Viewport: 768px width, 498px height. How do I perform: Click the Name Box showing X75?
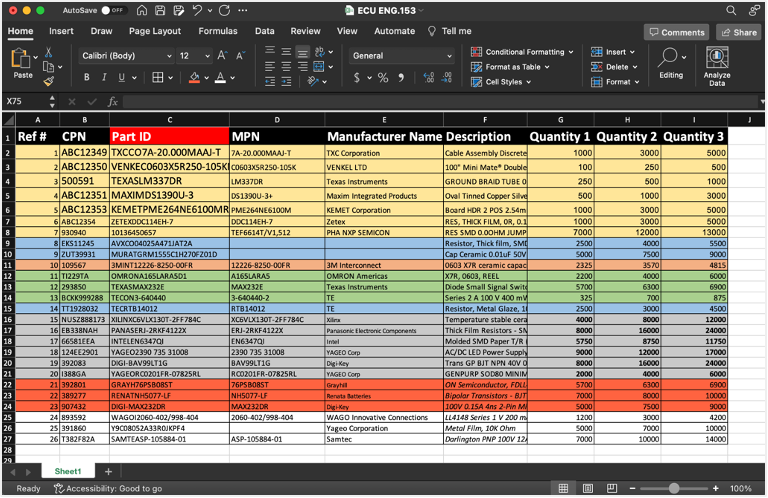click(x=29, y=101)
